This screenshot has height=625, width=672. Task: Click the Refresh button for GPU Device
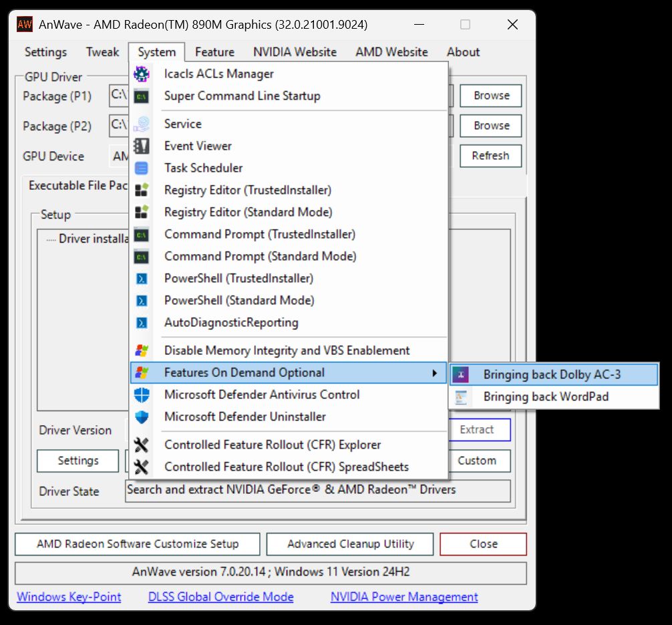pos(491,156)
